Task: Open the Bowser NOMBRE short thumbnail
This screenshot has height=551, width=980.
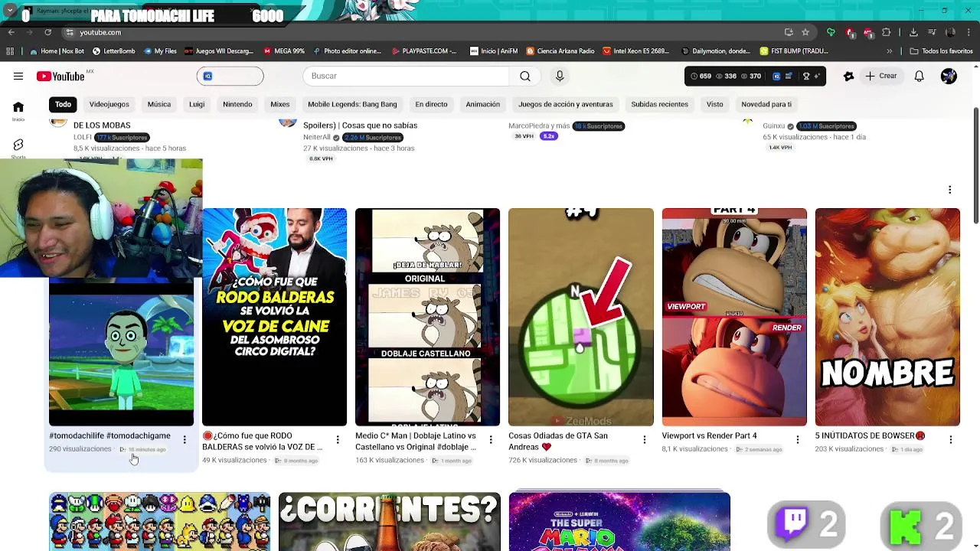Action: 887,317
